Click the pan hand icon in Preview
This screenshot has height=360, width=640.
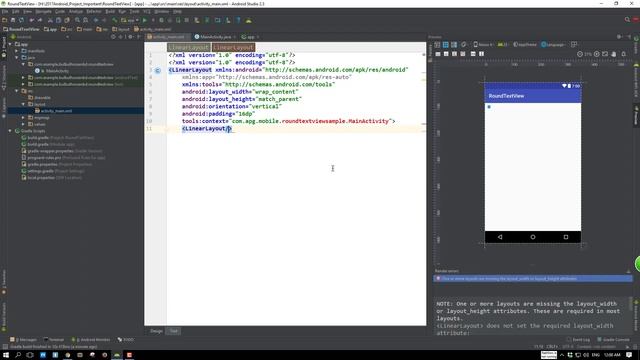[614, 54]
